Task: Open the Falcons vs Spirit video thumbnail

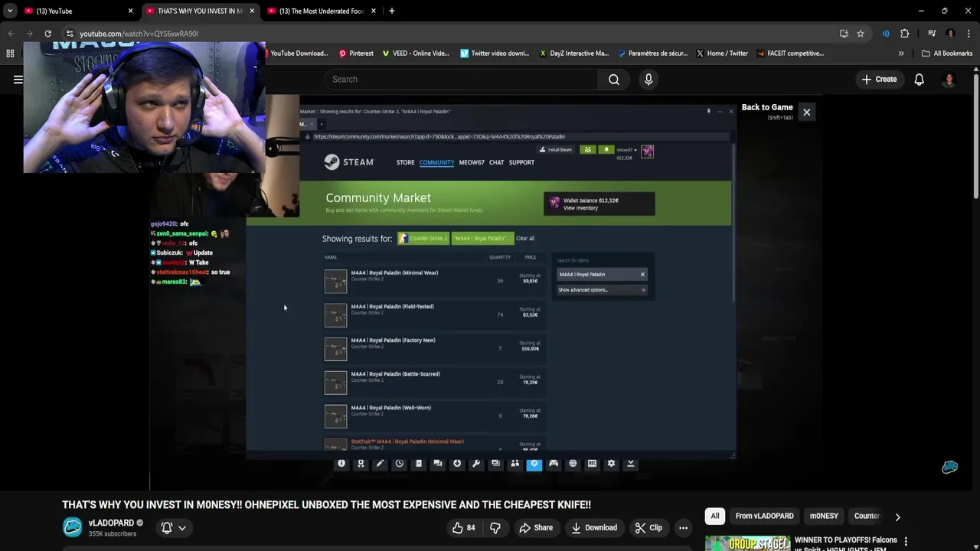Action: click(x=747, y=543)
